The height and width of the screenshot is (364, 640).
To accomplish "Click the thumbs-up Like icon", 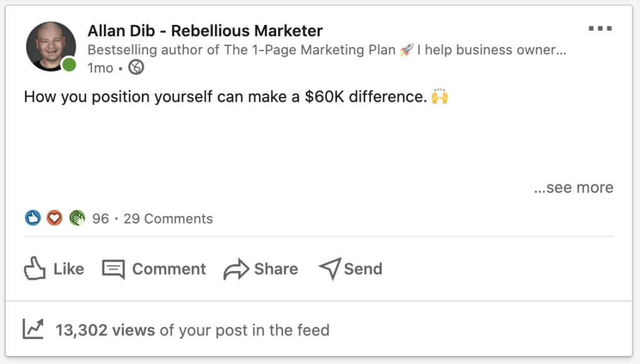I will (x=34, y=269).
